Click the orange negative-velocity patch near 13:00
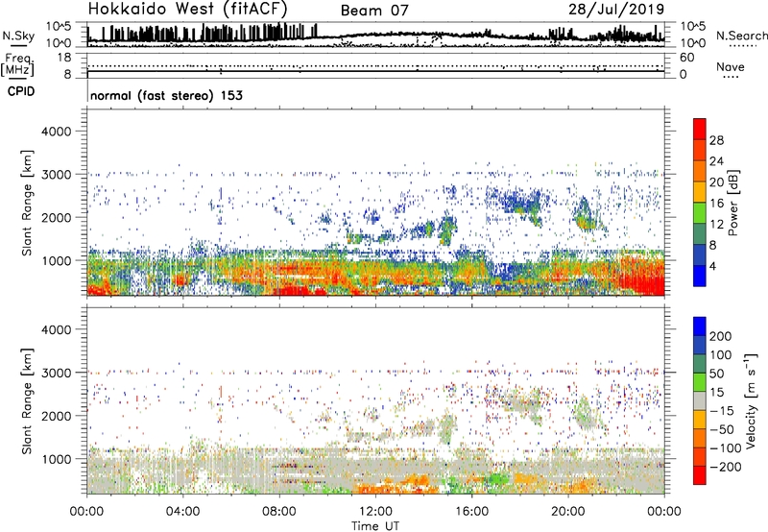This screenshot has width=768, height=532. [x=396, y=486]
